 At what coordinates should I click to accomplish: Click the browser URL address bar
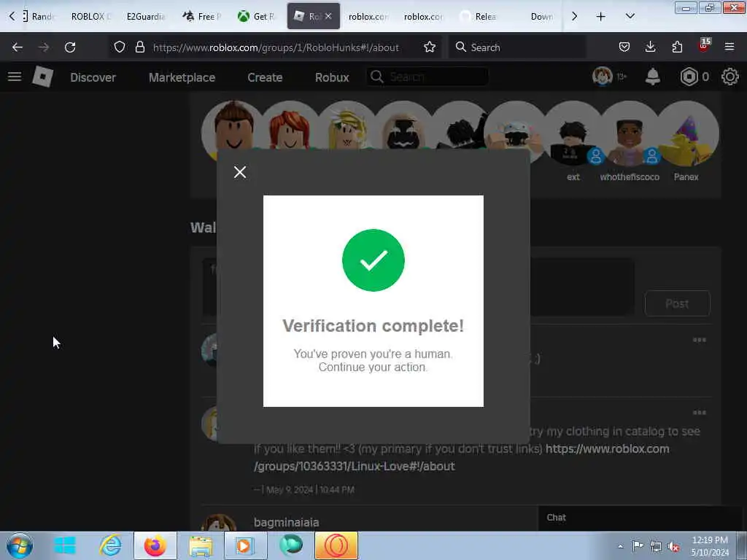pyautogui.click(x=275, y=47)
